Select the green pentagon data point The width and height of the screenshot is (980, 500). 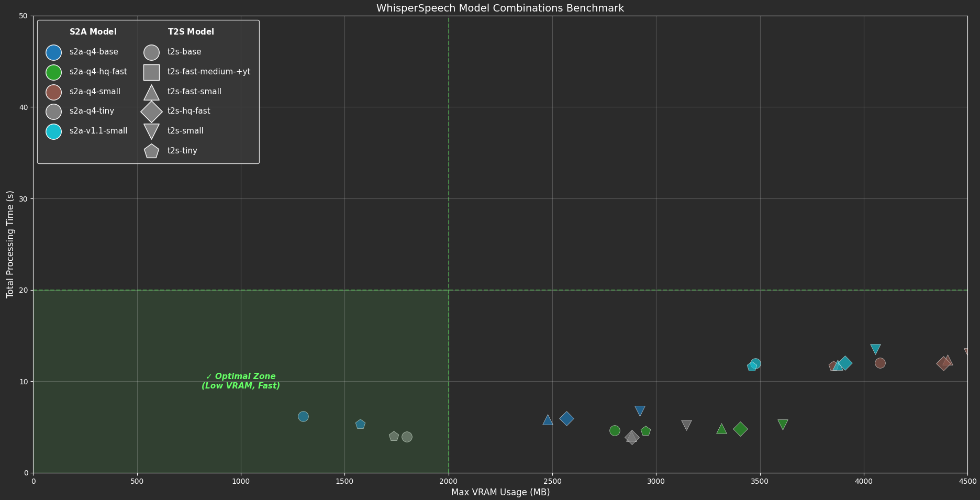click(645, 431)
